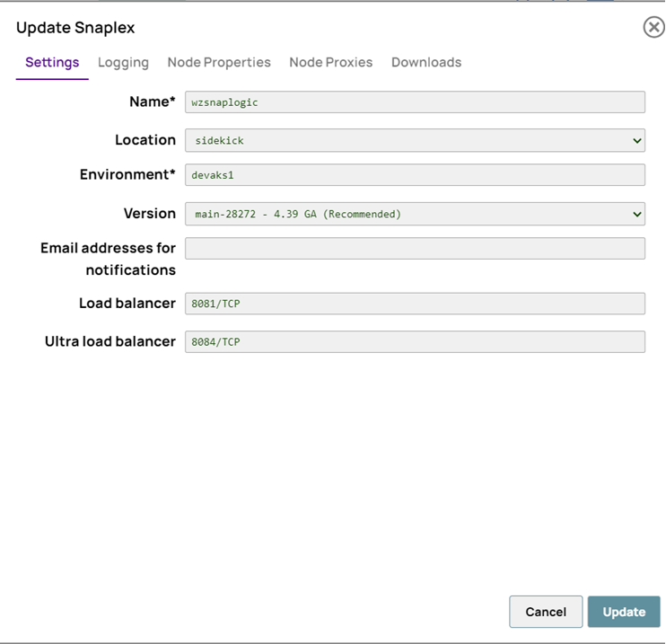Select the Load balancer field with 8081/TCP

pos(415,304)
